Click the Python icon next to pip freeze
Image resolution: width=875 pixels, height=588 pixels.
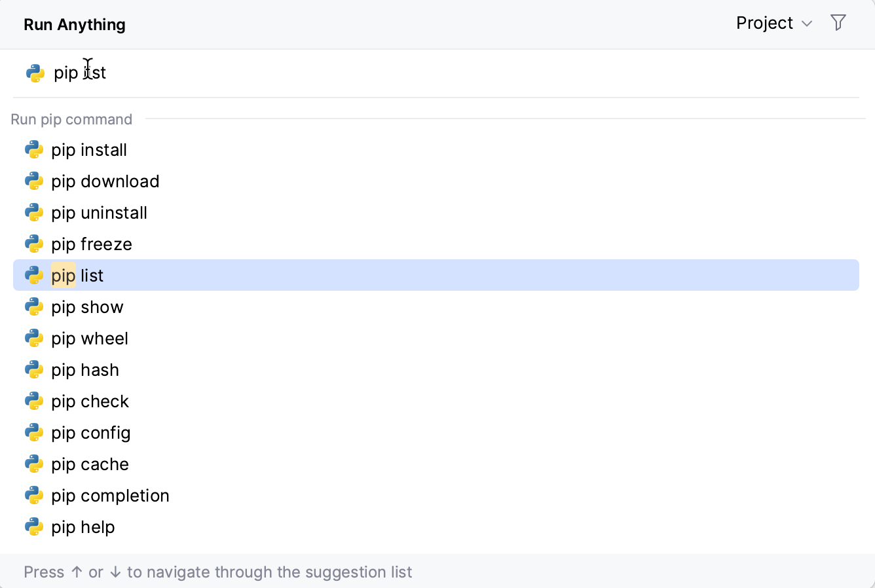pyautogui.click(x=34, y=244)
